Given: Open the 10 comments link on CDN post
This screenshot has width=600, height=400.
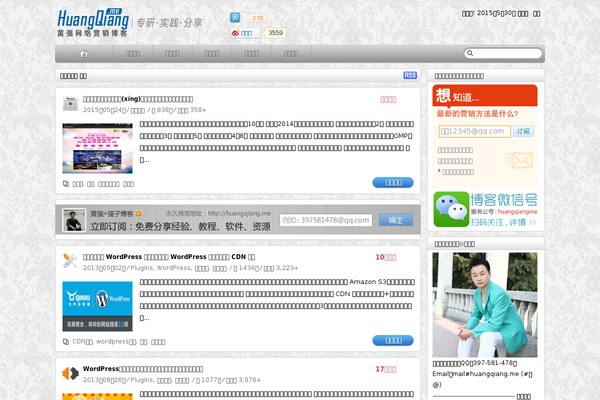Looking at the screenshot, I should tap(386, 257).
